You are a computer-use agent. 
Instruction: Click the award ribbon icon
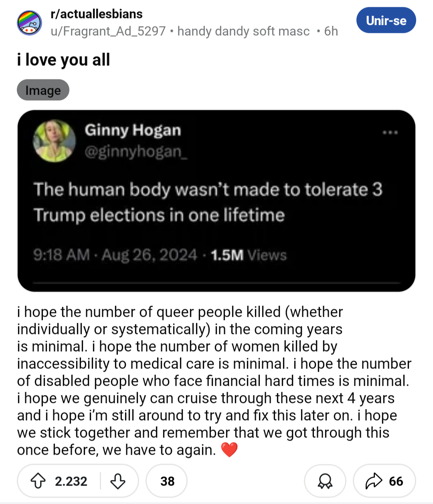coord(325,481)
